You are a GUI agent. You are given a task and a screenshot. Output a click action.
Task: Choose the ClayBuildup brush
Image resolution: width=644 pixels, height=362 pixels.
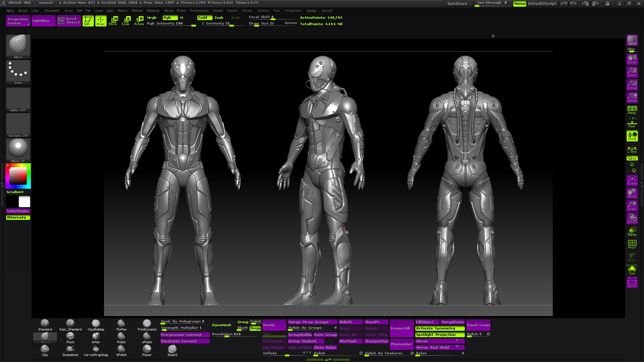(96, 325)
